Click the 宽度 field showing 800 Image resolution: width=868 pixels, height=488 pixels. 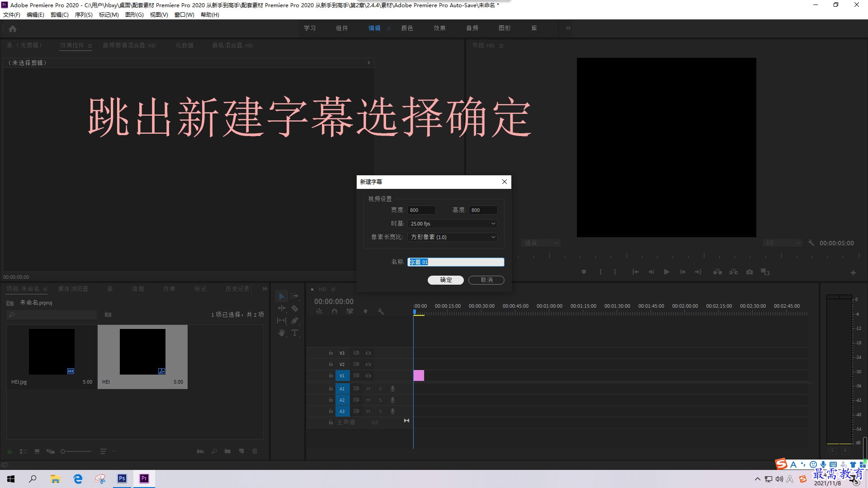[422, 210]
